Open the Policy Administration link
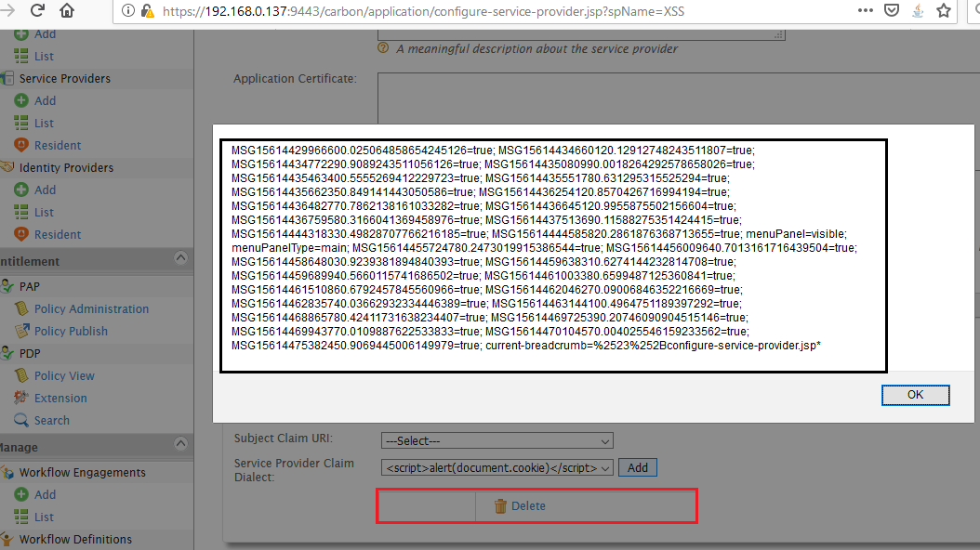980x550 pixels. (x=91, y=309)
